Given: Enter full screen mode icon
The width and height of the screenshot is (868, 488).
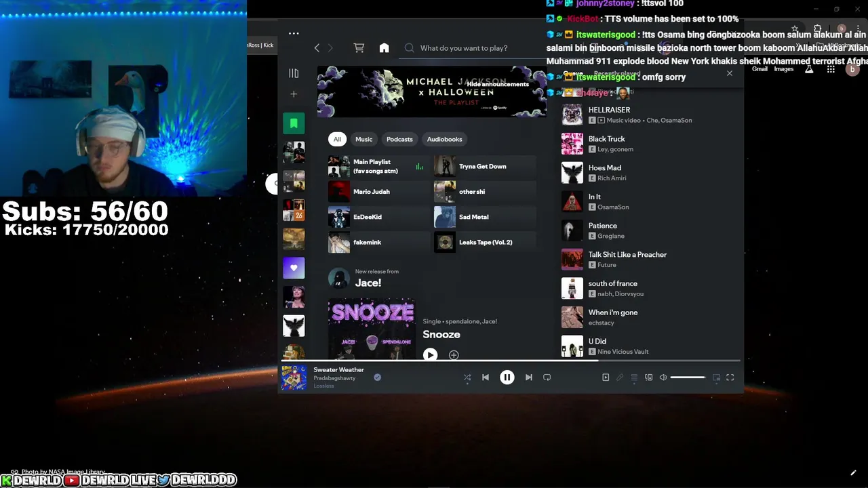Looking at the screenshot, I should click(730, 378).
